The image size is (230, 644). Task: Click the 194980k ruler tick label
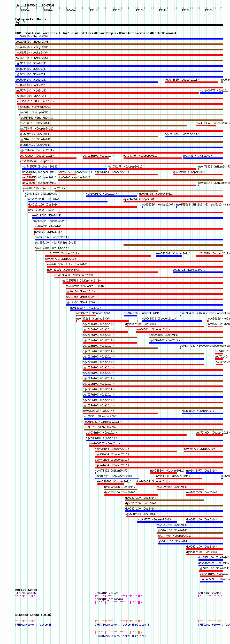pos(25,10)
